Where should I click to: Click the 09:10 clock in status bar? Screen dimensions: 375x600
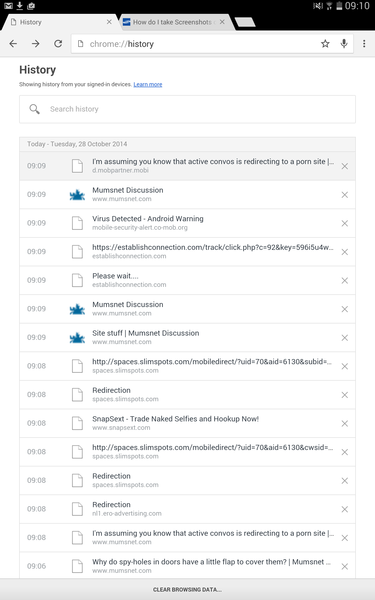pos(357,6)
